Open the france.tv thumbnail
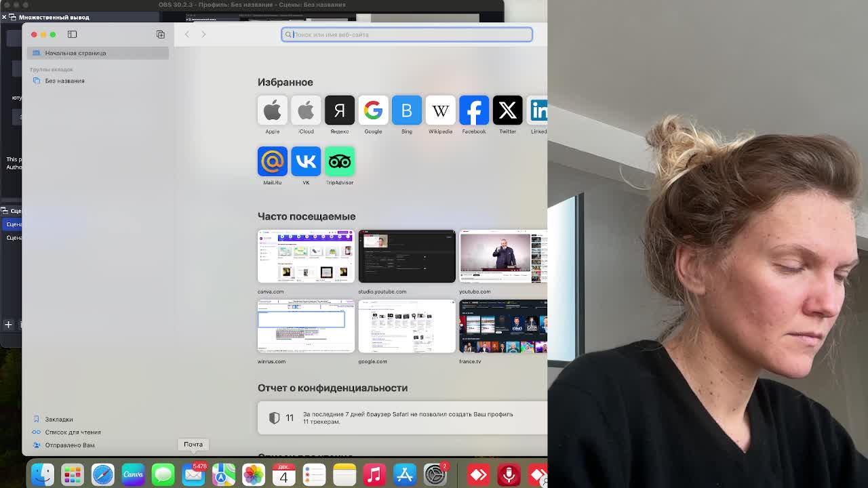 coord(503,326)
